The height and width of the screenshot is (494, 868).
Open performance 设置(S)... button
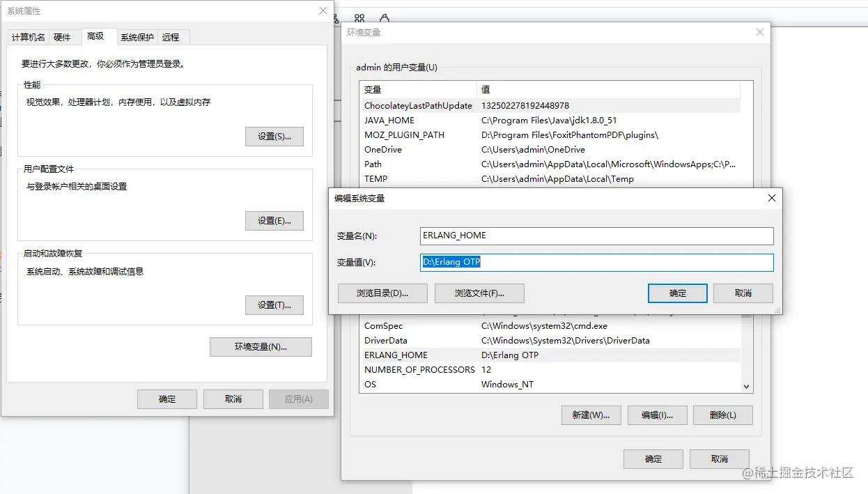(274, 137)
